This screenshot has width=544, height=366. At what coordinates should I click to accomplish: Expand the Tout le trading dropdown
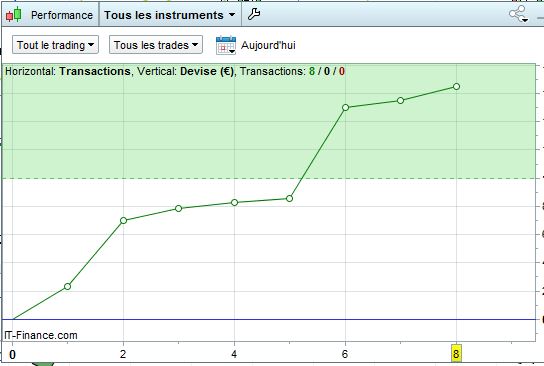pyautogui.click(x=56, y=45)
